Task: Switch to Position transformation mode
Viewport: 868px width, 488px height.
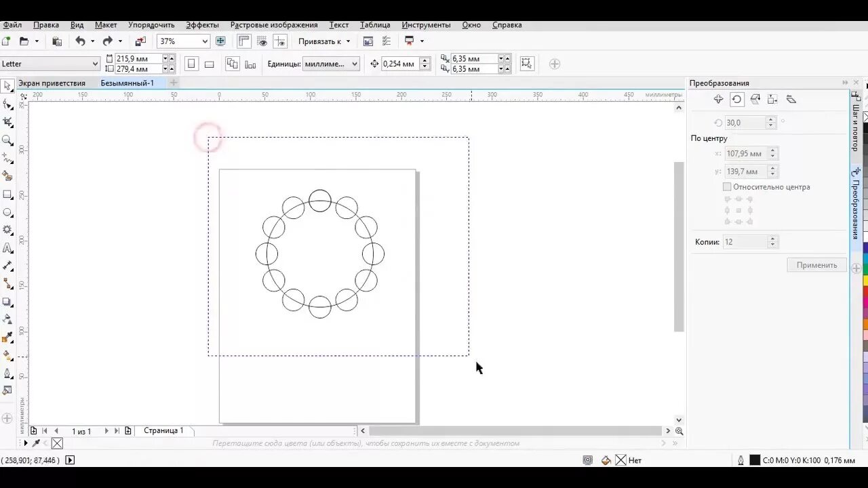Action: (719, 100)
